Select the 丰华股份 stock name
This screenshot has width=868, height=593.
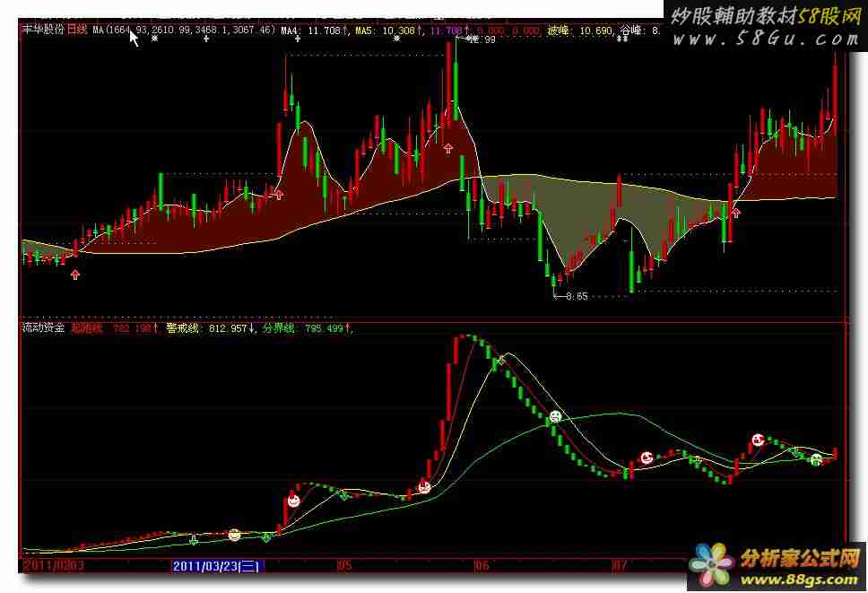(43, 30)
